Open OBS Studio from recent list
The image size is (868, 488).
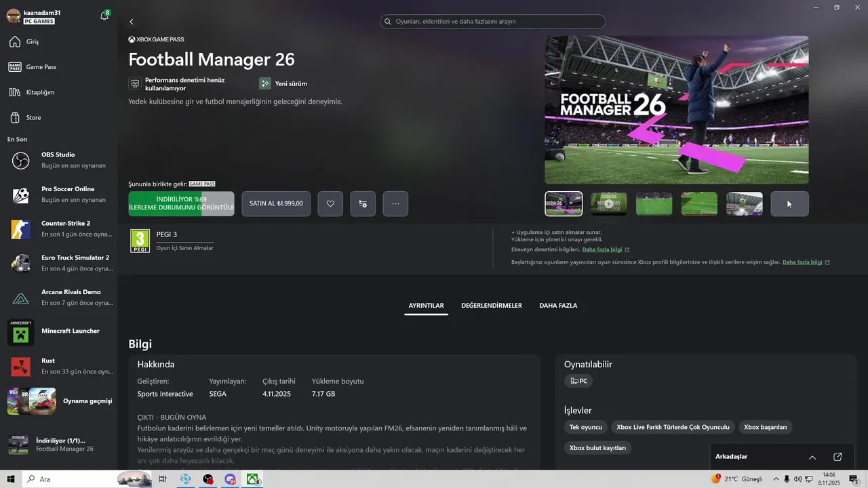click(58, 160)
